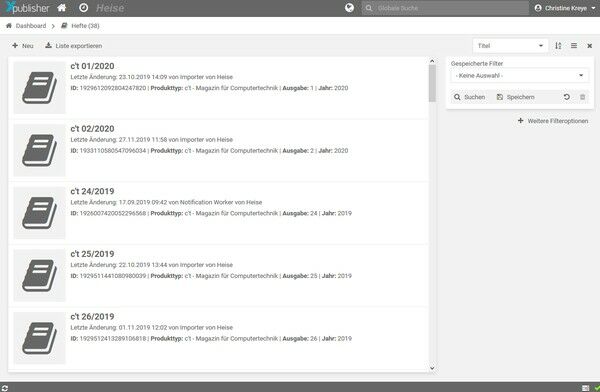Export the list via Liste exportieren

point(74,46)
